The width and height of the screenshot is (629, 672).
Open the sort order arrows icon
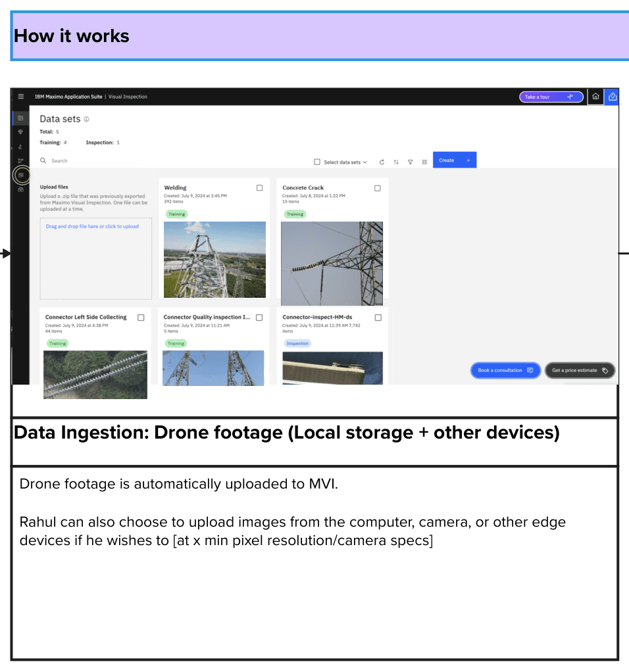[x=395, y=162]
